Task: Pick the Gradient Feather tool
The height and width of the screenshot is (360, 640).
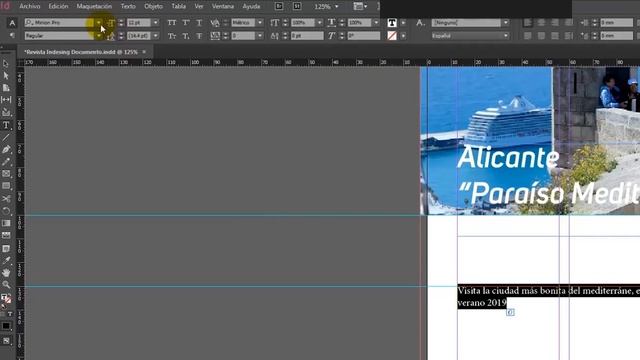Action: 6,236
